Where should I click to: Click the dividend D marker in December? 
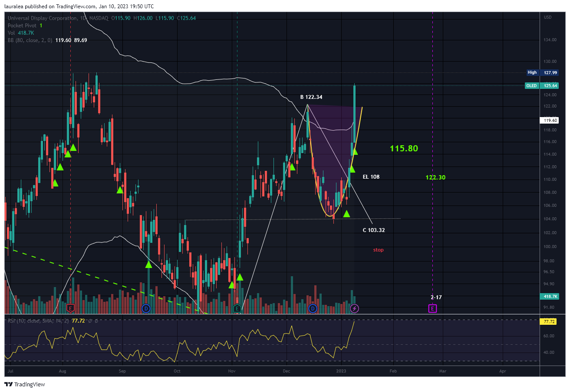(312, 308)
